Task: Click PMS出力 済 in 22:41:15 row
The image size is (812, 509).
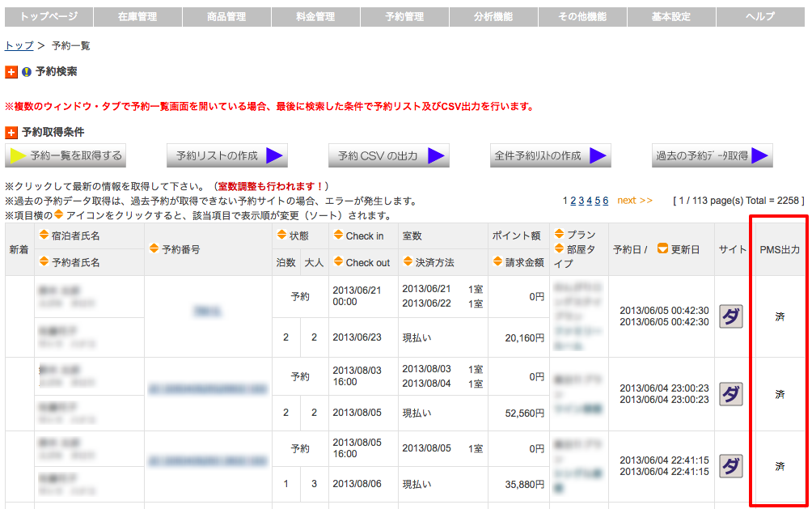Action: coord(780,466)
